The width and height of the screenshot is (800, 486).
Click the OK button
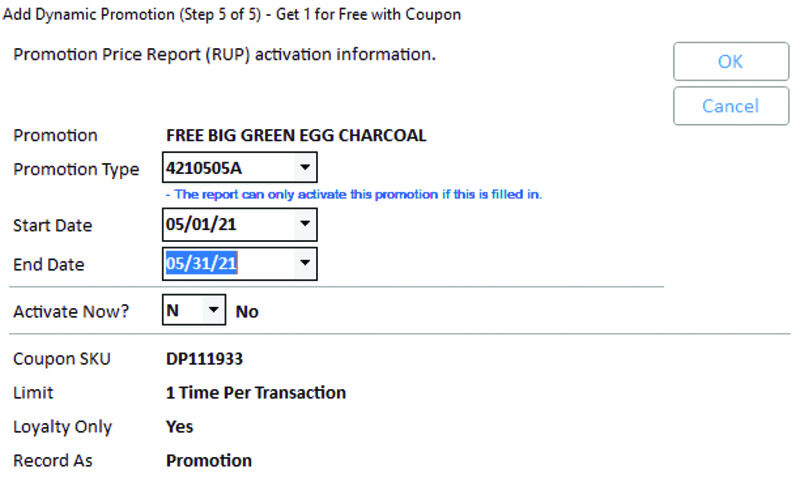tap(730, 62)
